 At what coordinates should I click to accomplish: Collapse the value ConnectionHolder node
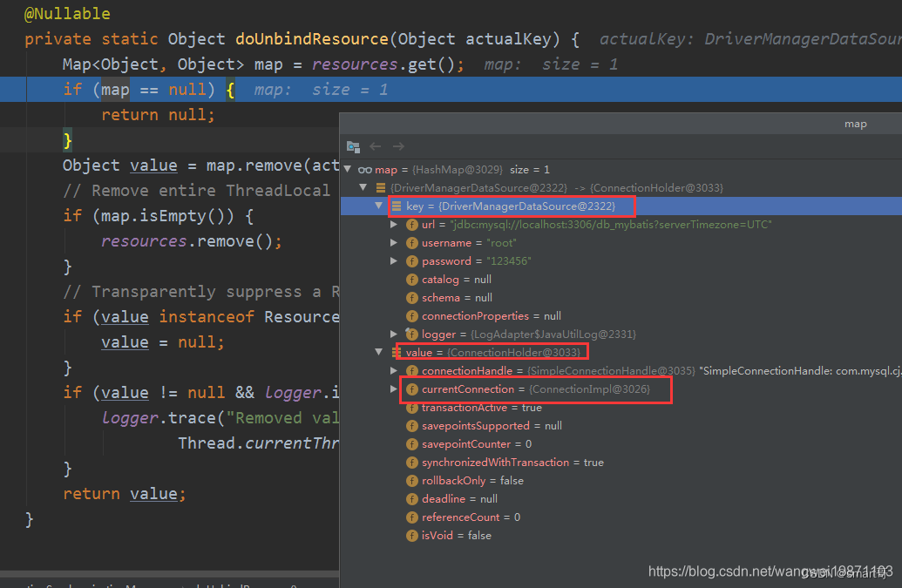pos(378,352)
